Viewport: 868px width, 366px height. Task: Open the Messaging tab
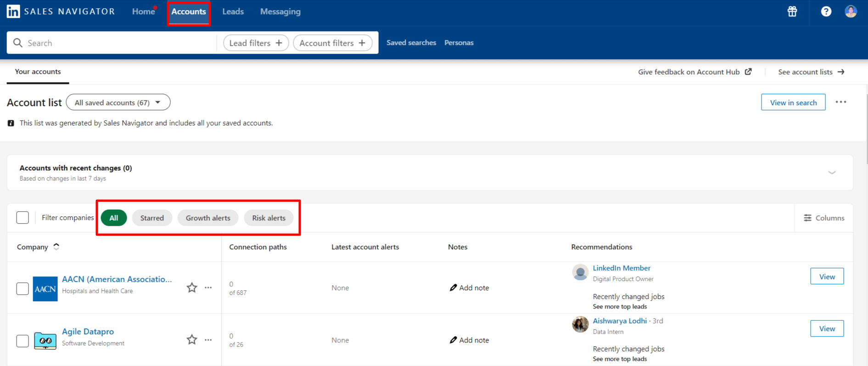click(x=280, y=12)
